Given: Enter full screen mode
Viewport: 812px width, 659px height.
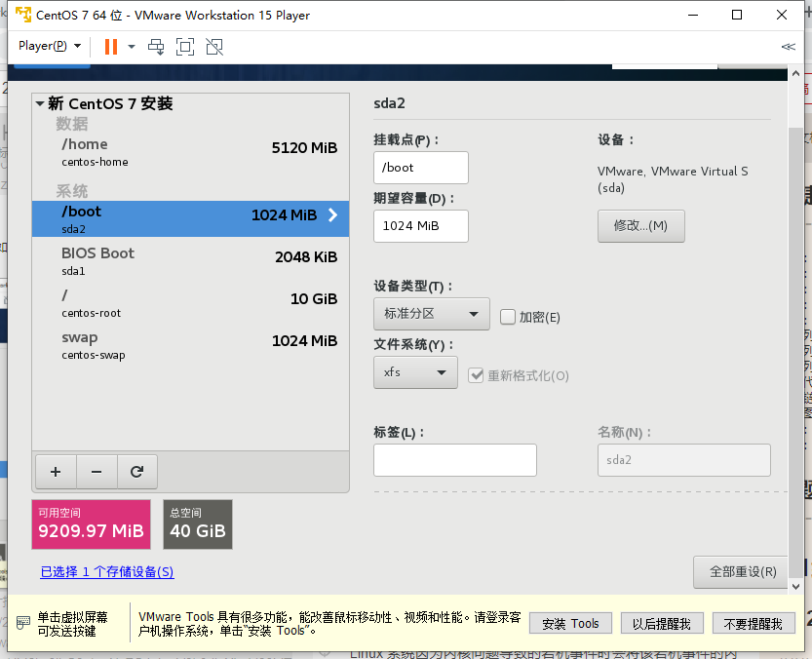Looking at the screenshot, I should coord(185,47).
